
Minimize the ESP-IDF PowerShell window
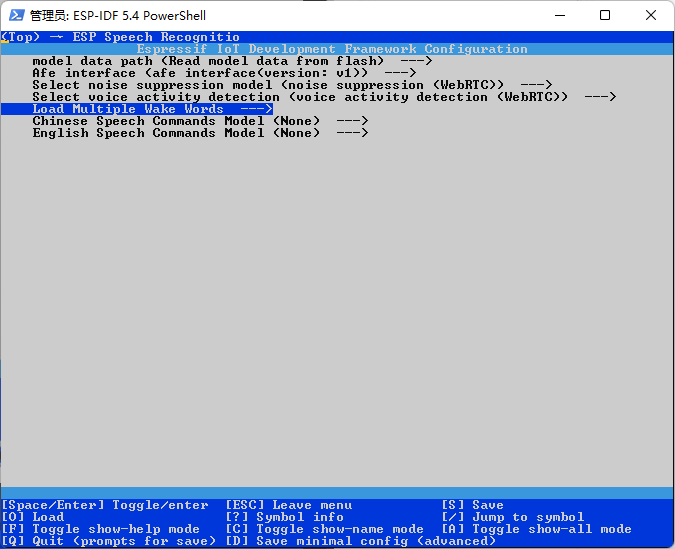(560, 16)
